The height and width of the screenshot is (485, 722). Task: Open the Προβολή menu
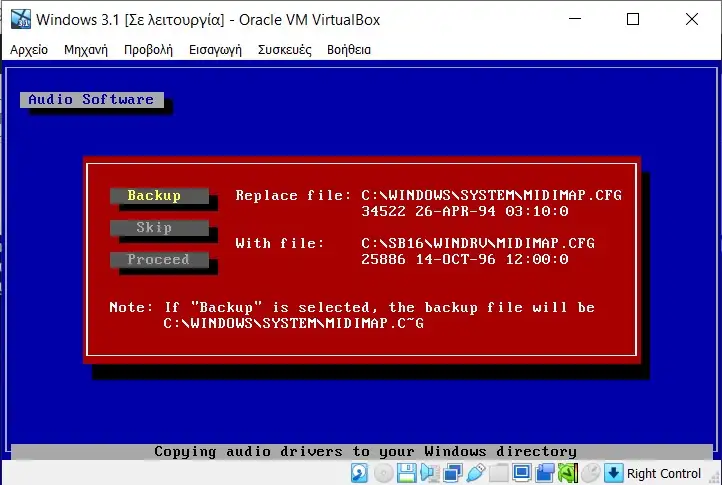(148, 50)
